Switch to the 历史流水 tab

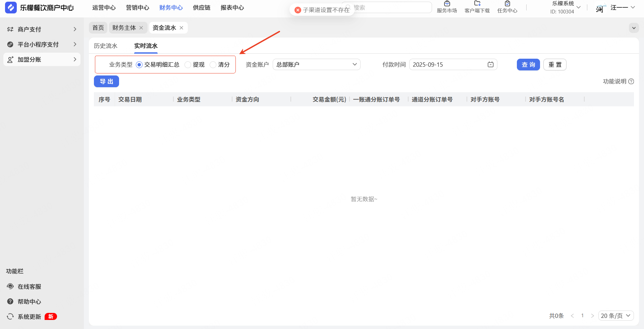(106, 46)
